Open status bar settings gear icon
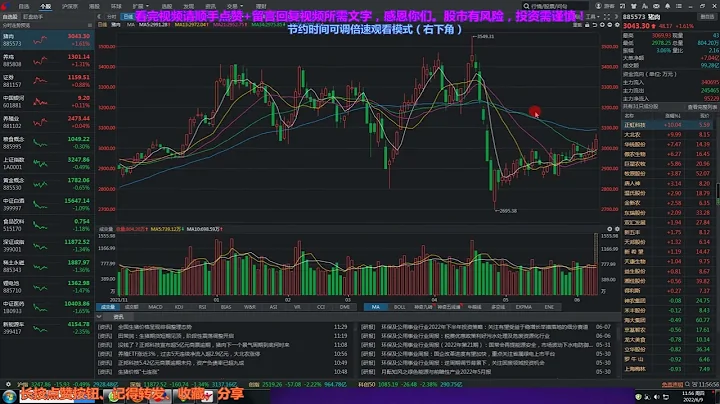This screenshot has width=720, height=404. tap(8, 384)
